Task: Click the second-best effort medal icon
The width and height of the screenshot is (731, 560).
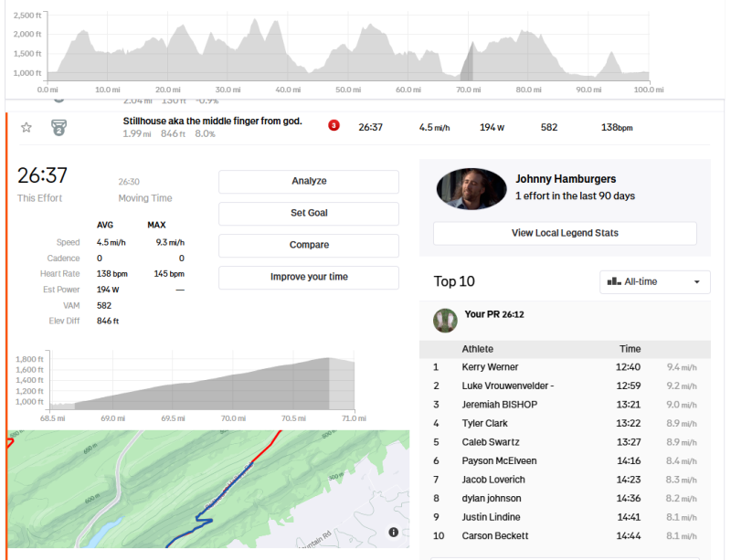Action: click(58, 128)
